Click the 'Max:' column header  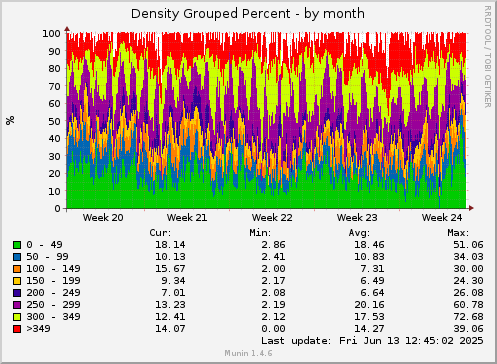(x=458, y=233)
